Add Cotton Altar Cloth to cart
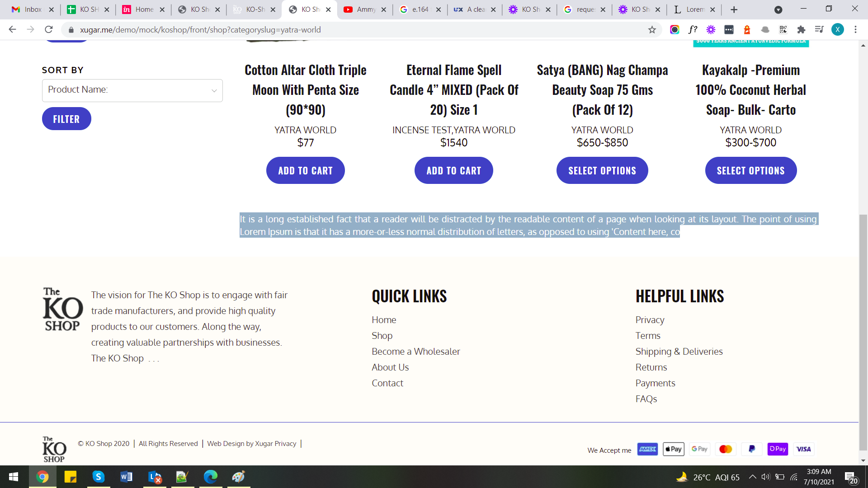Screen dimensions: 868x488 coord(306,170)
